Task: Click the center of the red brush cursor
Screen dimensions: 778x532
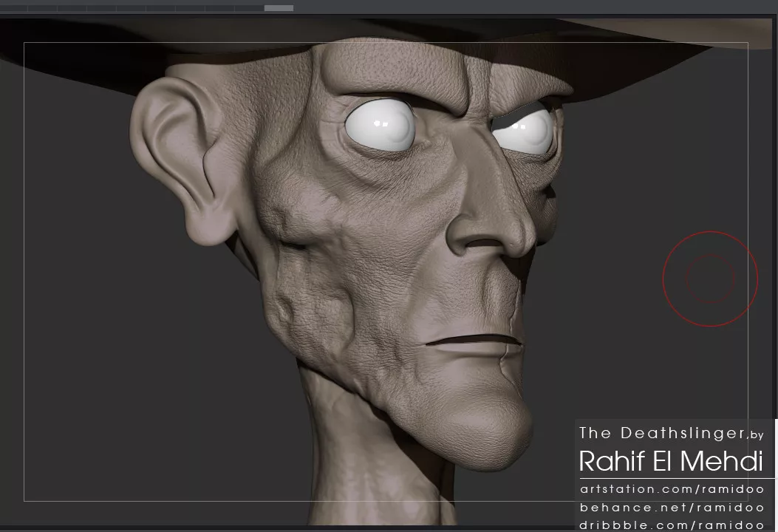Action: (x=710, y=279)
